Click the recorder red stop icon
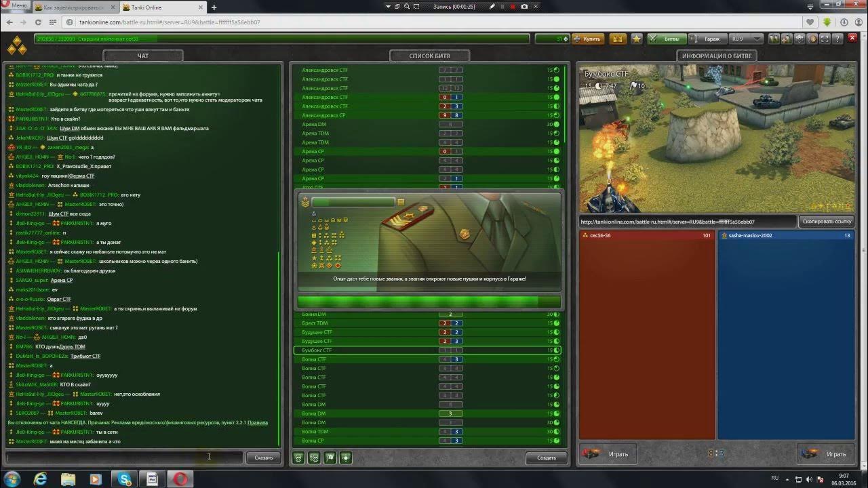The image size is (868, 488). [x=513, y=6]
